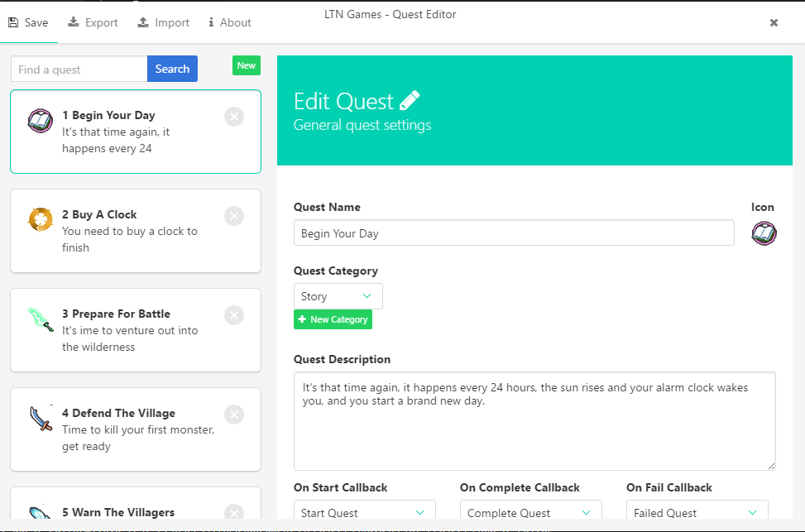
Task: Click the clock icon on Buy A Clock
Action: [40, 220]
